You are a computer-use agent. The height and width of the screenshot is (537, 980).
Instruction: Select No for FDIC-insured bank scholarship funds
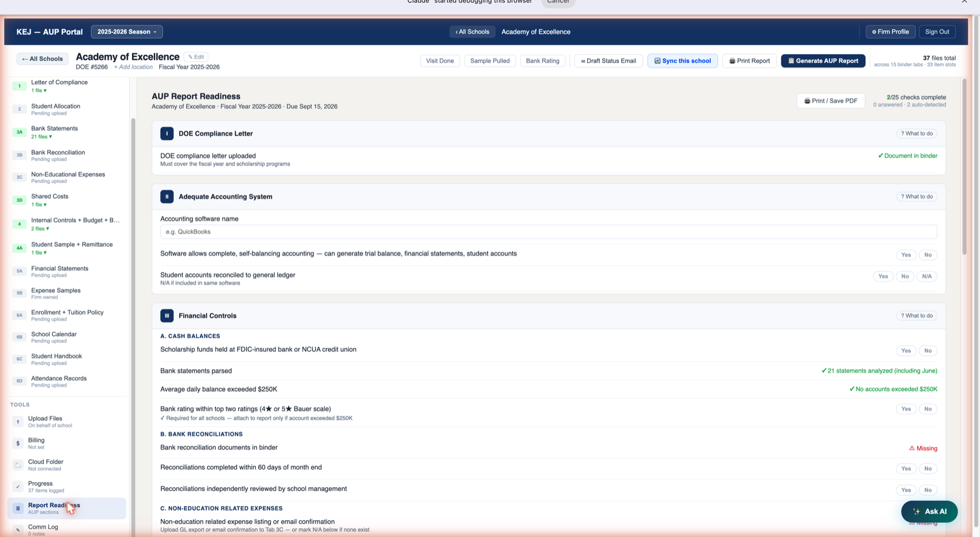point(928,351)
